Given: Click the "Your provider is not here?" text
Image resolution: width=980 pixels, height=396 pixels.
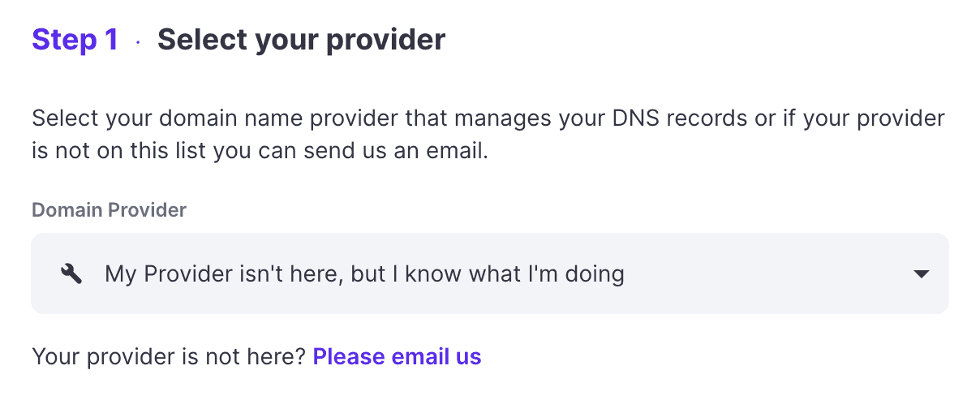Looking at the screenshot, I should 169,356.
